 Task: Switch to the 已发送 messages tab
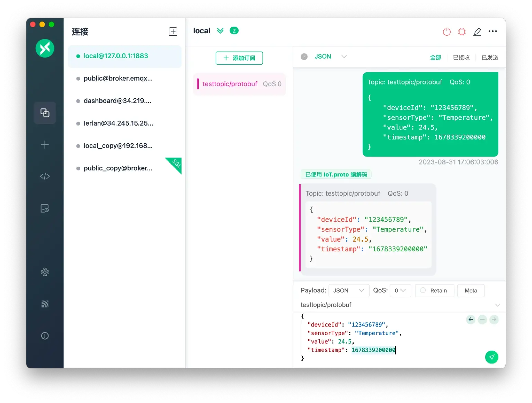coord(489,57)
